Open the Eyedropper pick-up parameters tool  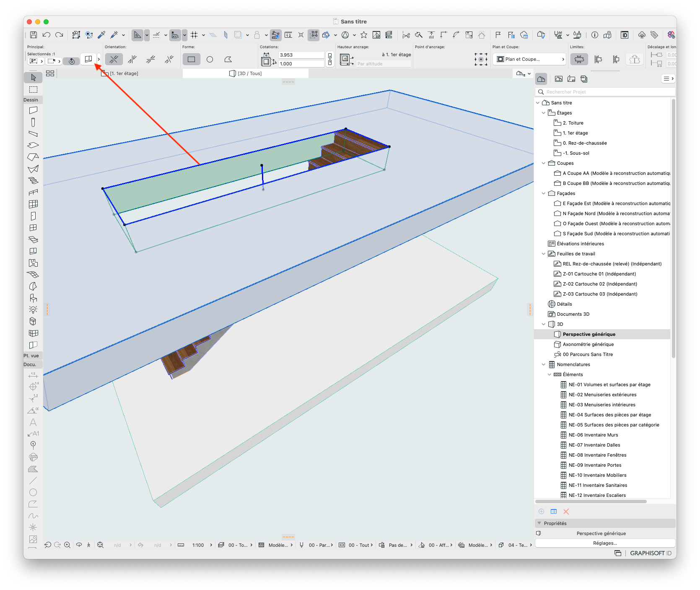click(x=101, y=35)
